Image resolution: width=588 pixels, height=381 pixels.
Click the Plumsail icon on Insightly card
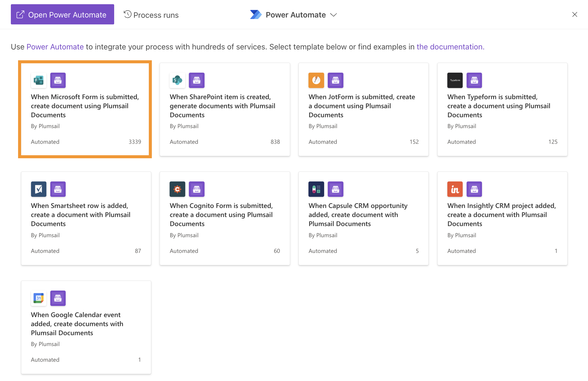474,189
